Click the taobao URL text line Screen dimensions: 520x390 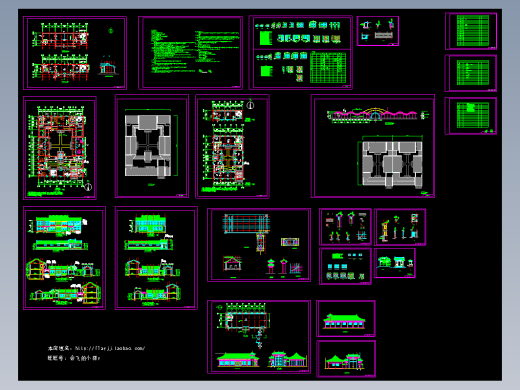(x=96, y=348)
